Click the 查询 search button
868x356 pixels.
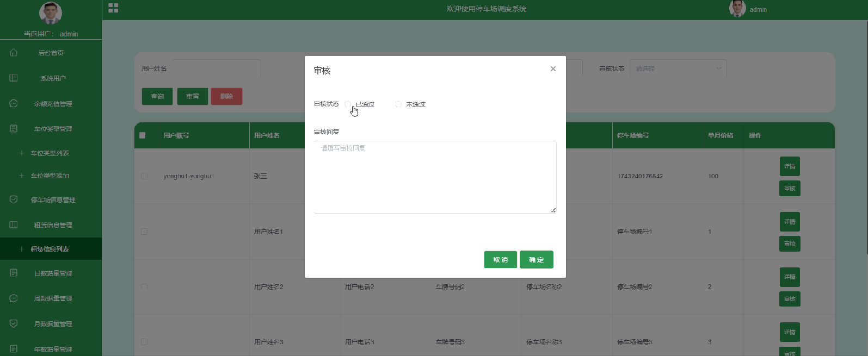157,96
